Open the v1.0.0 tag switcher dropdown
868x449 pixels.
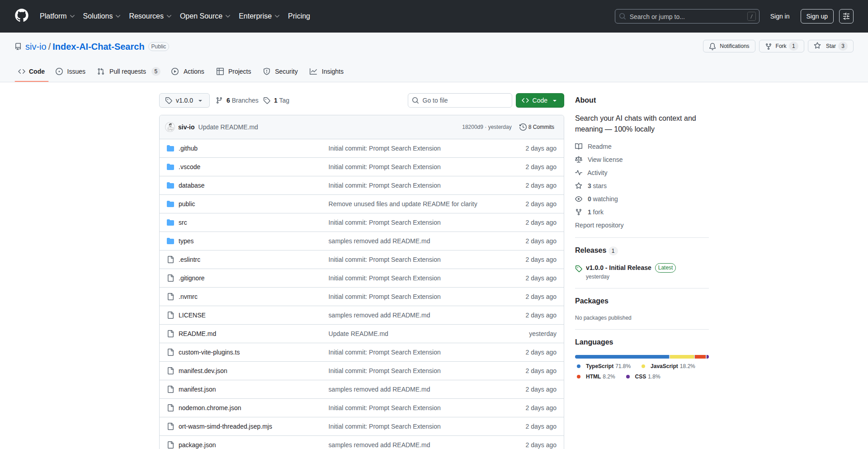click(184, 100)
